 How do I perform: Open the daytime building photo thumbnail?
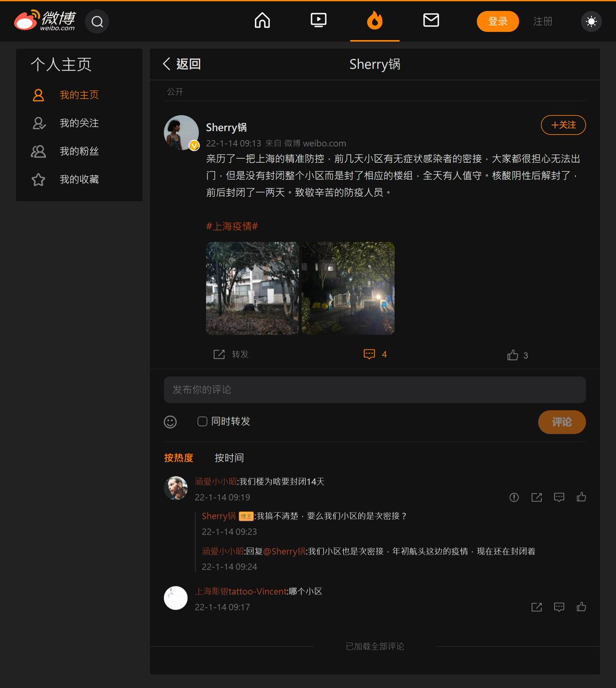pyautogui.click(x=252, y=288)
